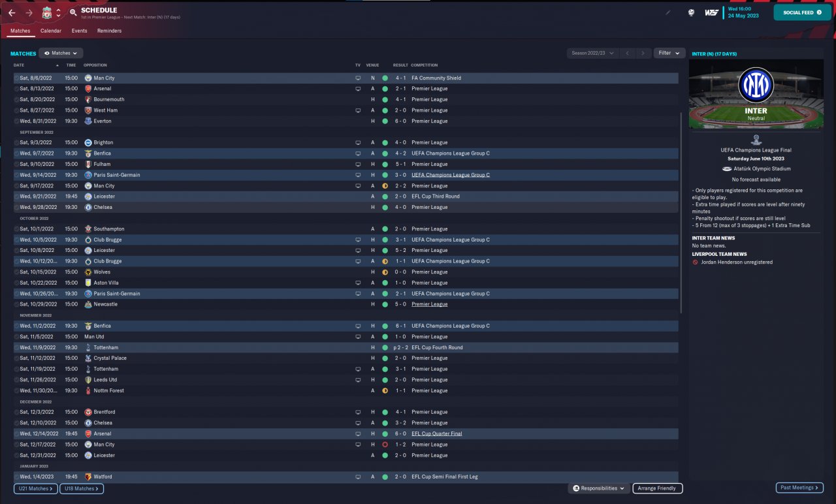Go to the previous season arrow
This screenshot has height=504, width=836.
tap(627, 53)
